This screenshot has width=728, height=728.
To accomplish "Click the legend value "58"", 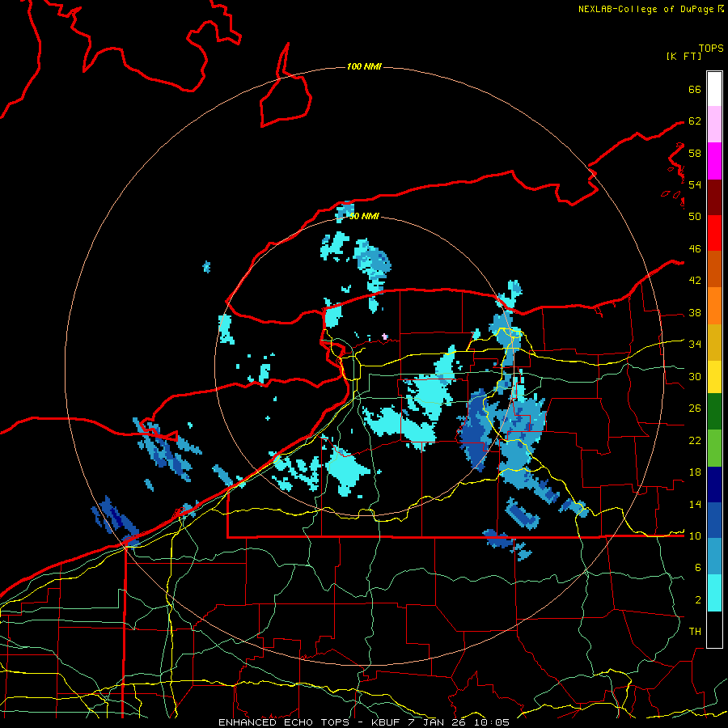I will tap(695, 153).
